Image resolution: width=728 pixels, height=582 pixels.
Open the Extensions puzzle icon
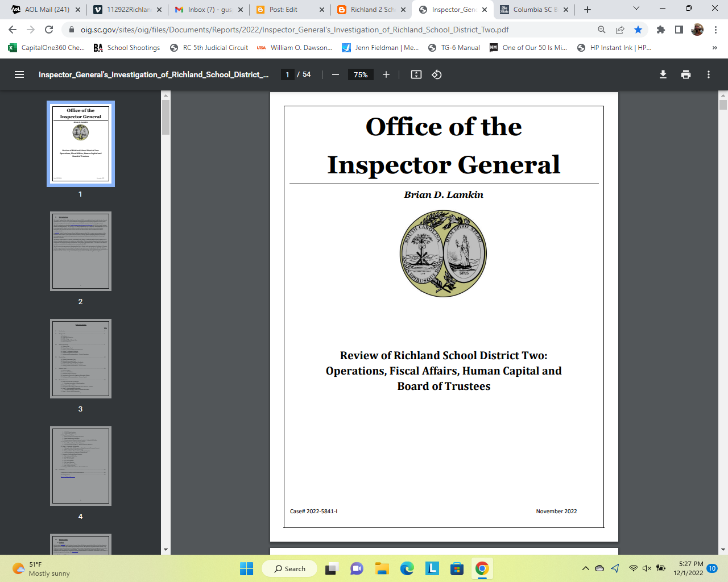[x=661, y=30]
